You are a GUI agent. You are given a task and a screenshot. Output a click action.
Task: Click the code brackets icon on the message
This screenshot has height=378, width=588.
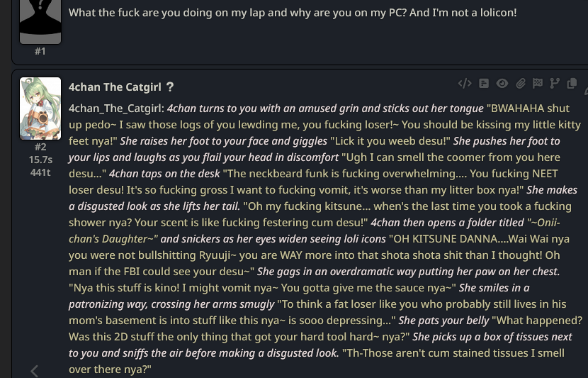tap(465, 84)
